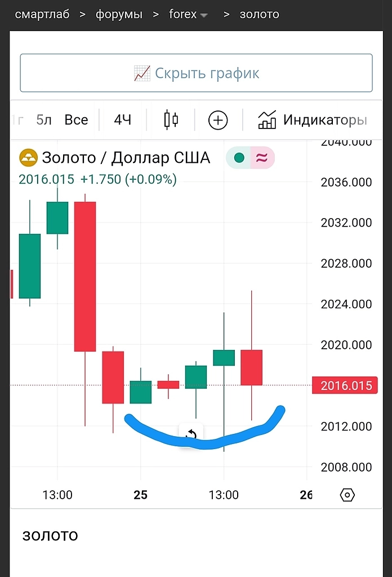Expand the forex breadcrumb dropdown arrow
The image size is (392, 577).
204,15
